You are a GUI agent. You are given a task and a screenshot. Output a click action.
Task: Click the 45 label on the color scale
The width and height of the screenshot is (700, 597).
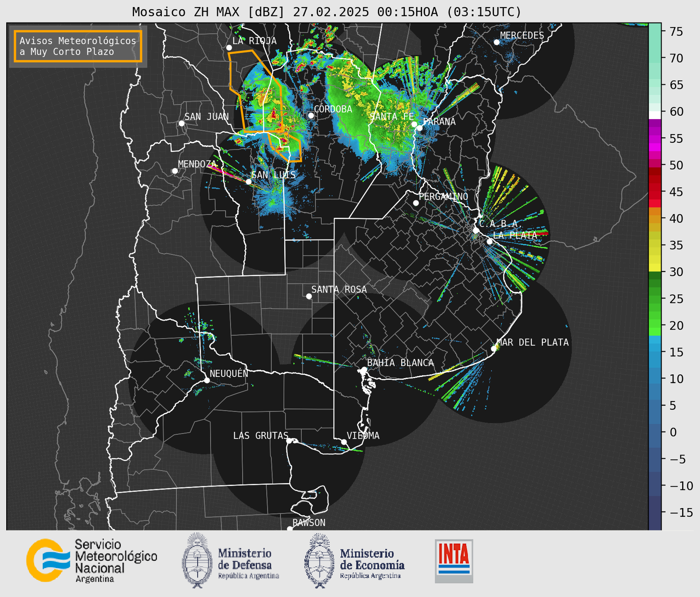click(676, 192)
